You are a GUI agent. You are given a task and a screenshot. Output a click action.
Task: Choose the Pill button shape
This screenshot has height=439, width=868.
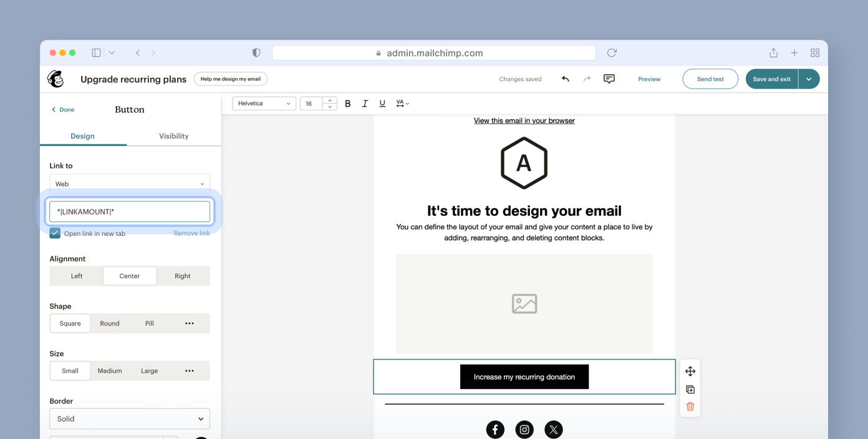[150, 323]
